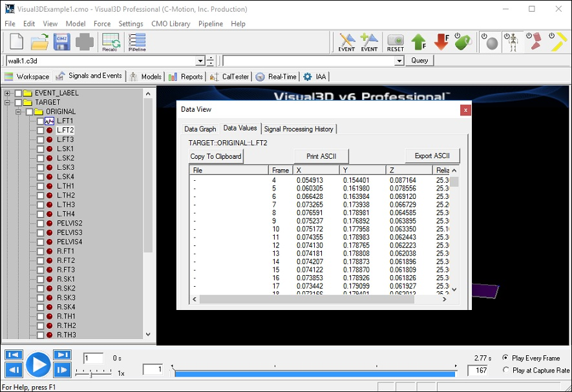Image resolution: width=572 pixels, height=392 pixels.
Task: Open the Pipeline menu
Action: 211,24
